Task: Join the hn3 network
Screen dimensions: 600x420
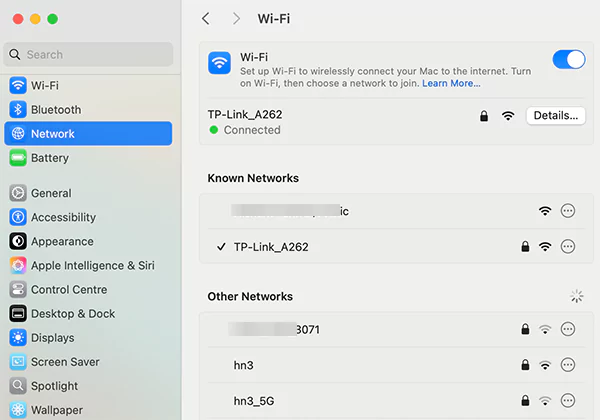Action: [x=396, y=365]
